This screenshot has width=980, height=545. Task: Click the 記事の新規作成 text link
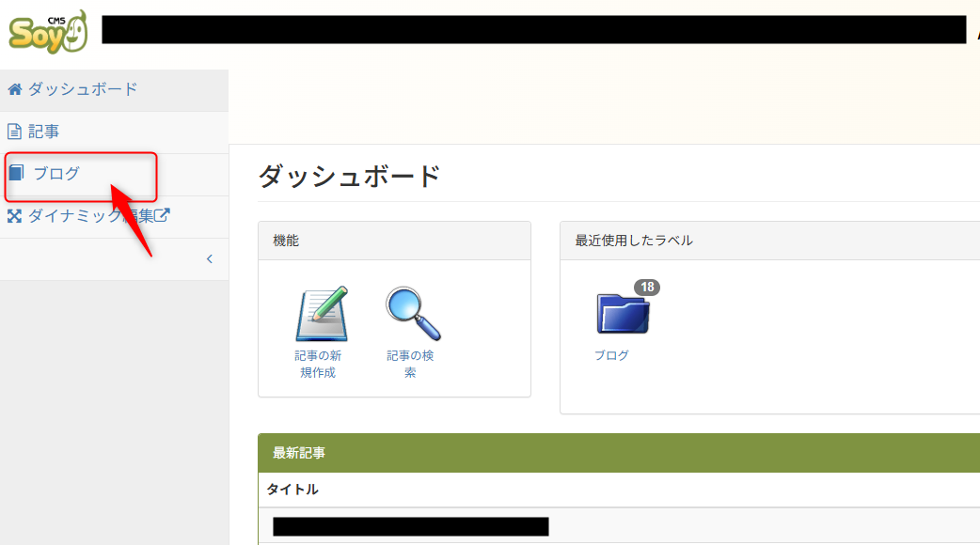(318, 364)
